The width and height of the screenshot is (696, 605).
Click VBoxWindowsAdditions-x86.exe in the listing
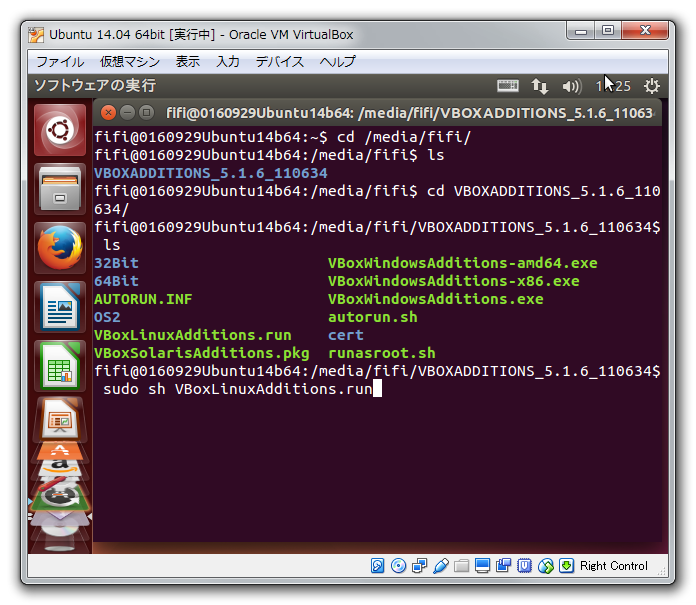454,281
